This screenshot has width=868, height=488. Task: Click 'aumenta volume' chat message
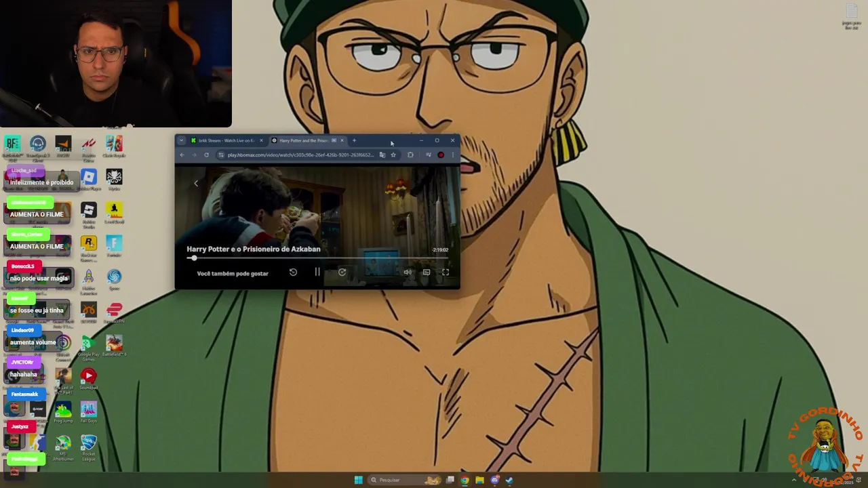33,343
